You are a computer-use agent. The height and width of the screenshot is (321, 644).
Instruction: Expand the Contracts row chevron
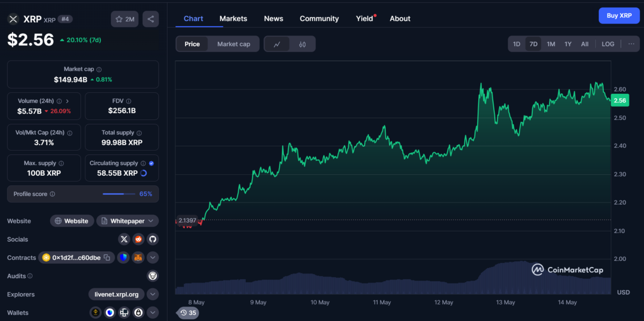click(x=152, y=258)
